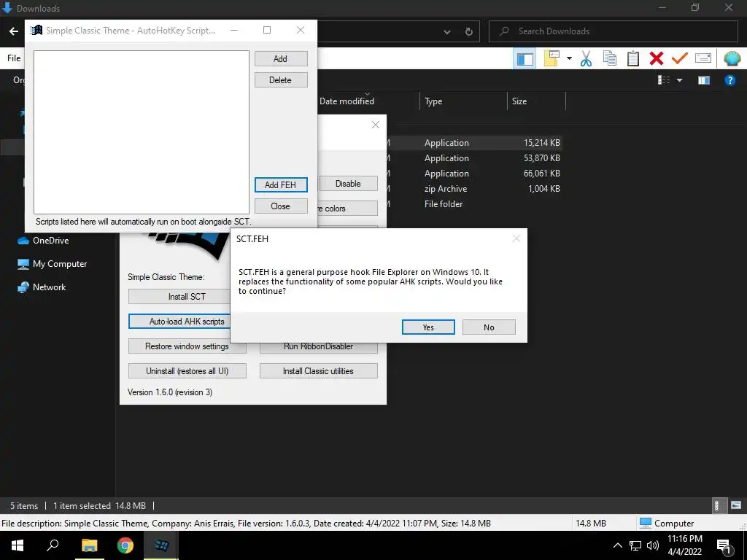Open the notification center icon
The height and width of the screenshot is (560, 747).
tap(724, 546)
